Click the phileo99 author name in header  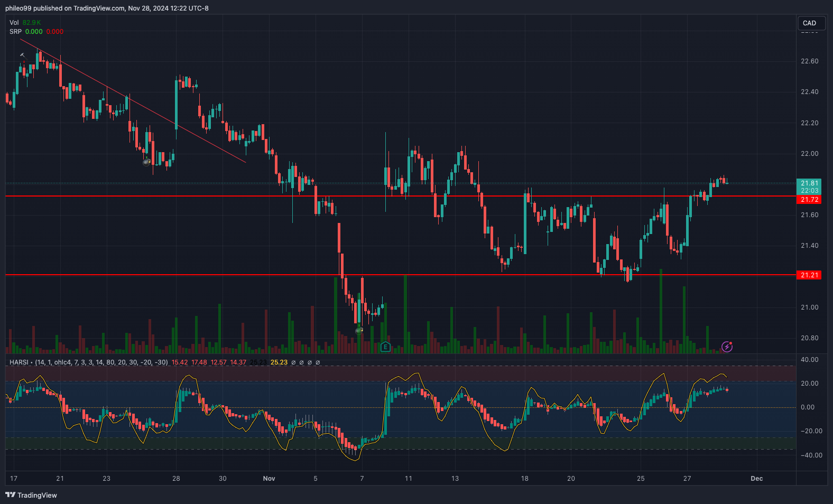point(18,8)
